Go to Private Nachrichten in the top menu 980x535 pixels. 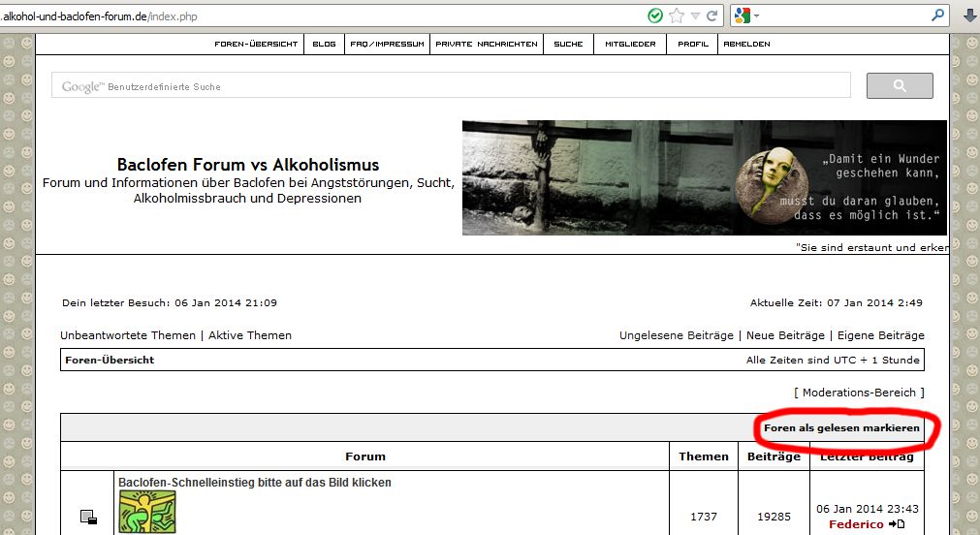coord(487,44)
